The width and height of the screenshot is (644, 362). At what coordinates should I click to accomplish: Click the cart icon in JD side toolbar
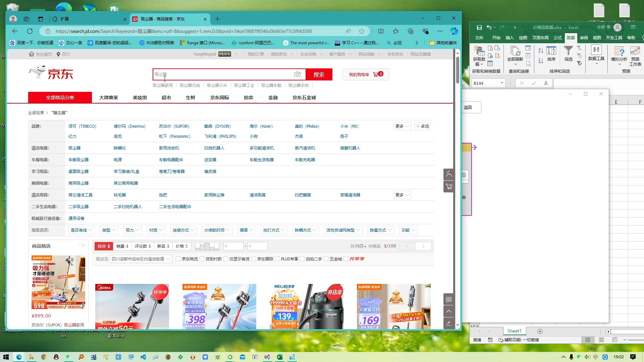click(449, 187)
